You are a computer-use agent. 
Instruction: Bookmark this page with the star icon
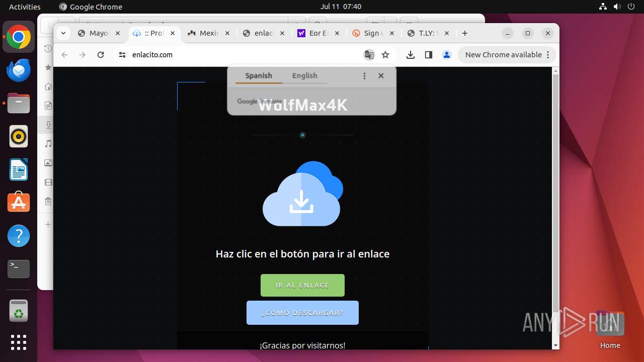coord(385,55)
